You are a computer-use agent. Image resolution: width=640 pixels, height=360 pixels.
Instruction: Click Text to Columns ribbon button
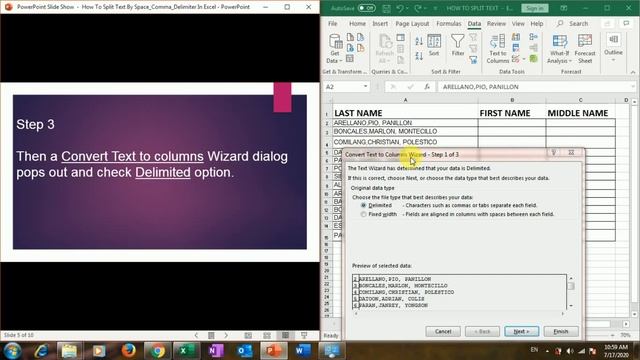pyautogui.click(x=498, y=49)
